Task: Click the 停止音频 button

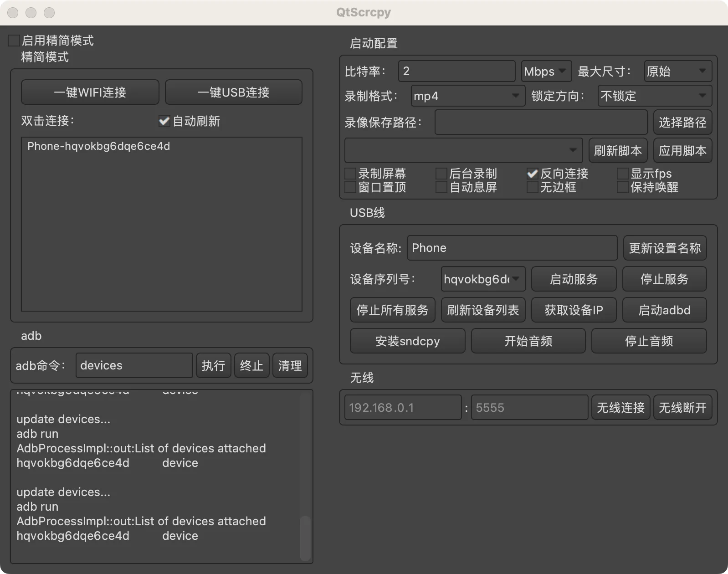Action: tap(649, 341)
